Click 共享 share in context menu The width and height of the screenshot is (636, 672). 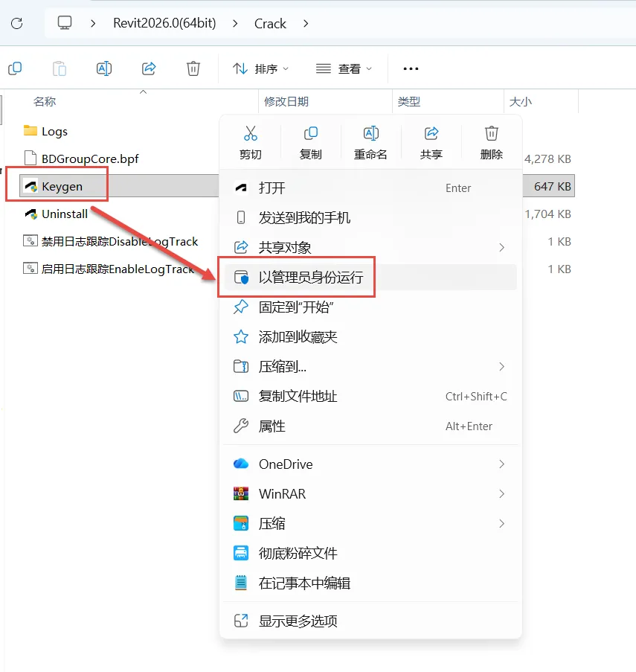431,143
